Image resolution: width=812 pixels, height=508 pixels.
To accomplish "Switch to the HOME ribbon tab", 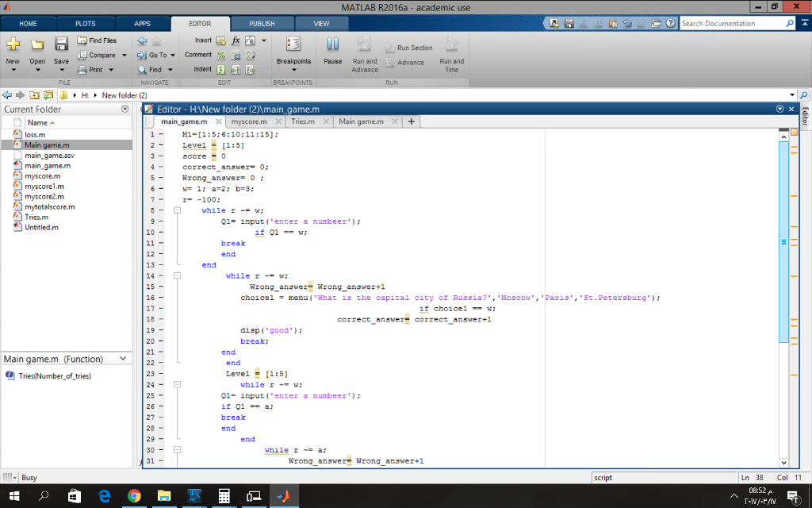I will (x=28, y=24).
